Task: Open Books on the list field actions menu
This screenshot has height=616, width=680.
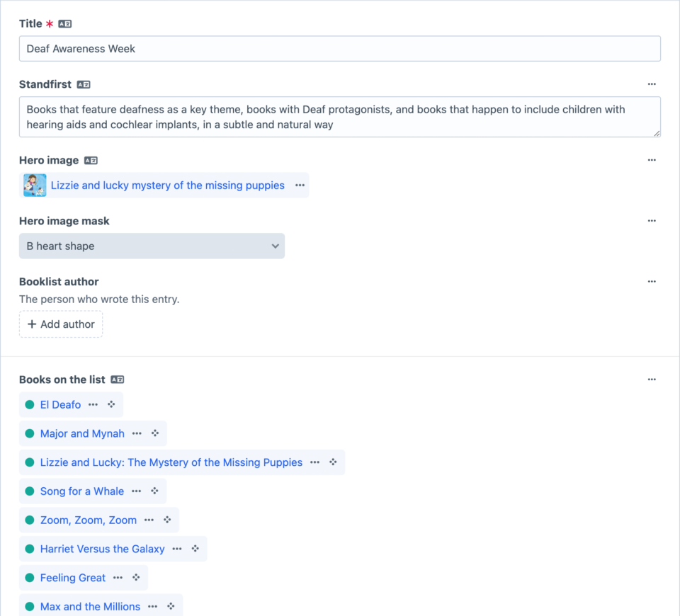Action: coord(652,380)
